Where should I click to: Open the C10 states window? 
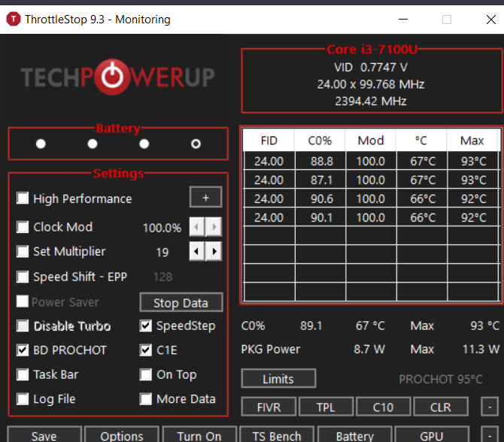pos(383,407)
